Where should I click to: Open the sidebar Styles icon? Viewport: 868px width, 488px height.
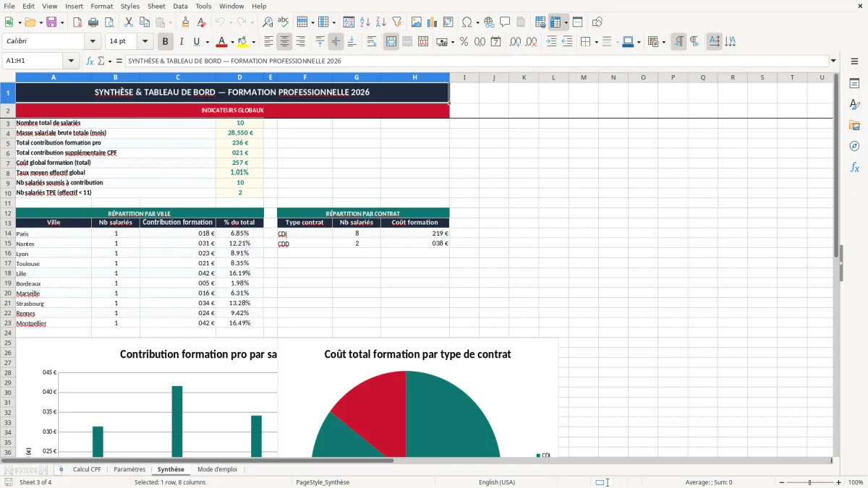854,105
